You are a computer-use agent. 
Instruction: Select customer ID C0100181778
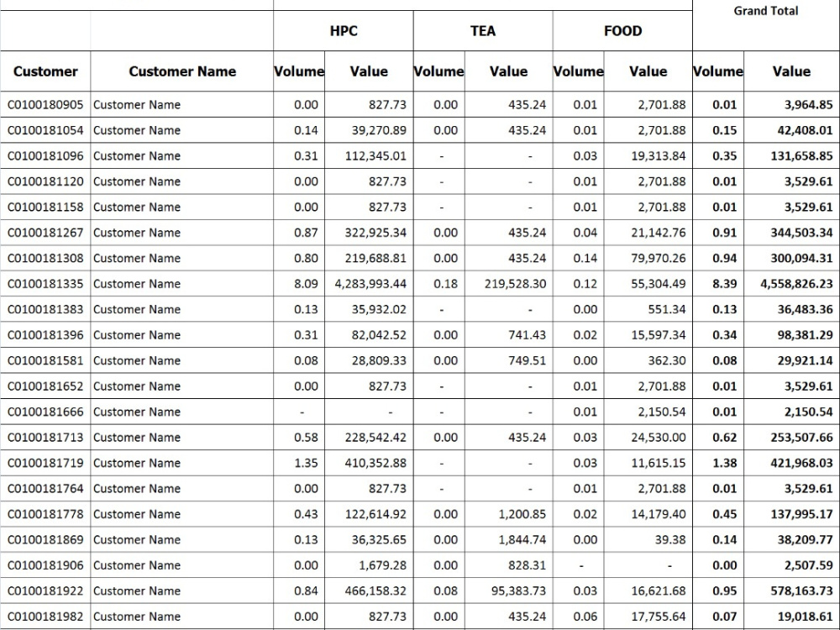click(45, 514)
